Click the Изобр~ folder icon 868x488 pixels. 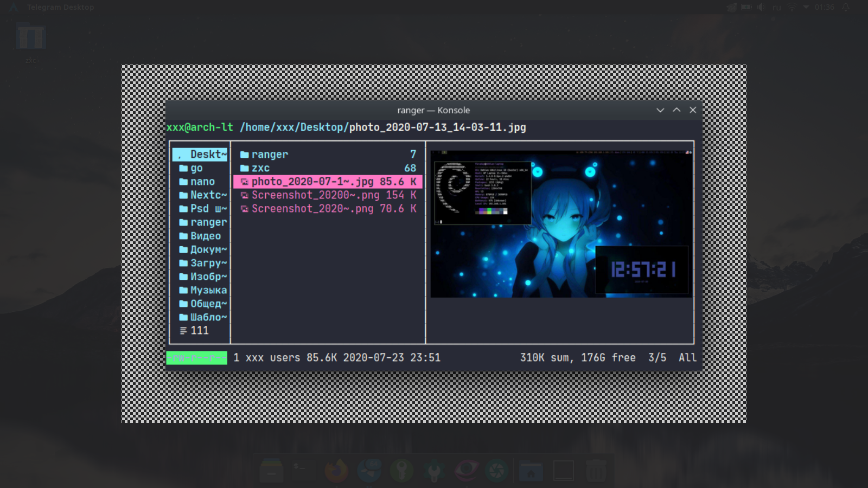click(183, 277)
